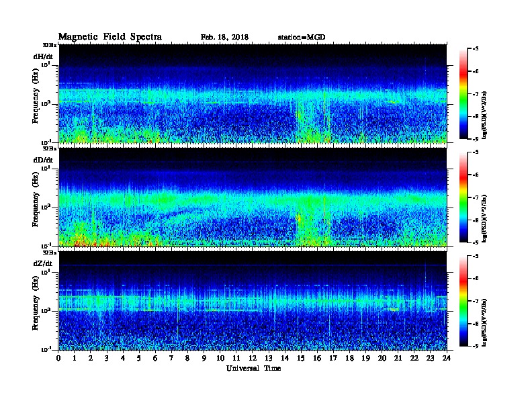532x411 pixels.
Task: Click hour tick label "3" on the time axis
Action: (107, 358)
